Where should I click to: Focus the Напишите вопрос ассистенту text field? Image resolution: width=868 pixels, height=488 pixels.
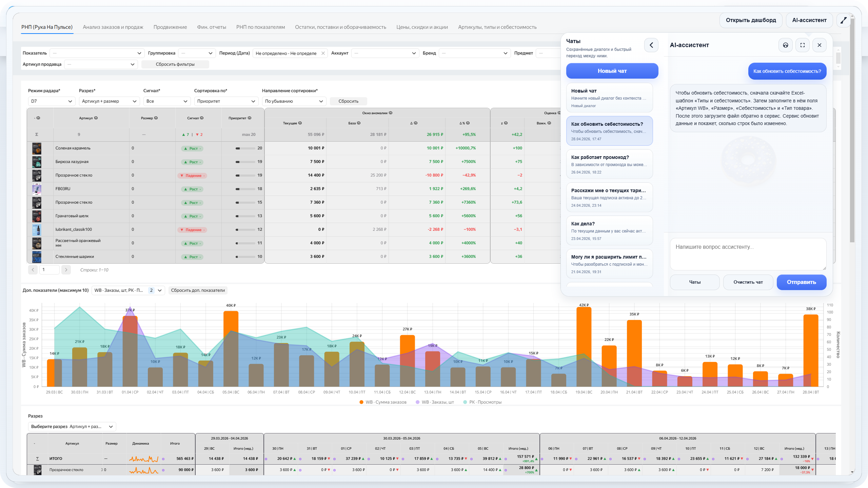pos(748,253)
